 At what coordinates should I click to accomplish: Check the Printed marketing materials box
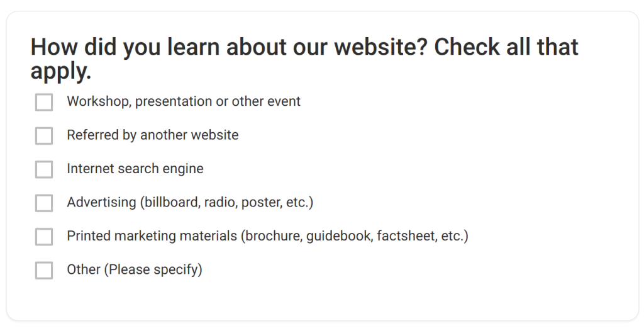[x=44, y=237]
